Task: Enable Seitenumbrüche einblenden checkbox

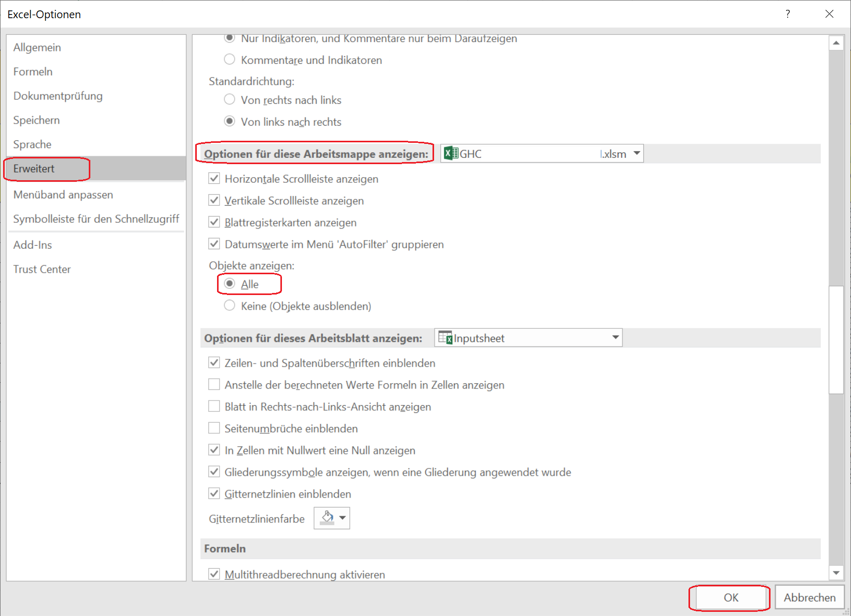Action: [214, 428]
